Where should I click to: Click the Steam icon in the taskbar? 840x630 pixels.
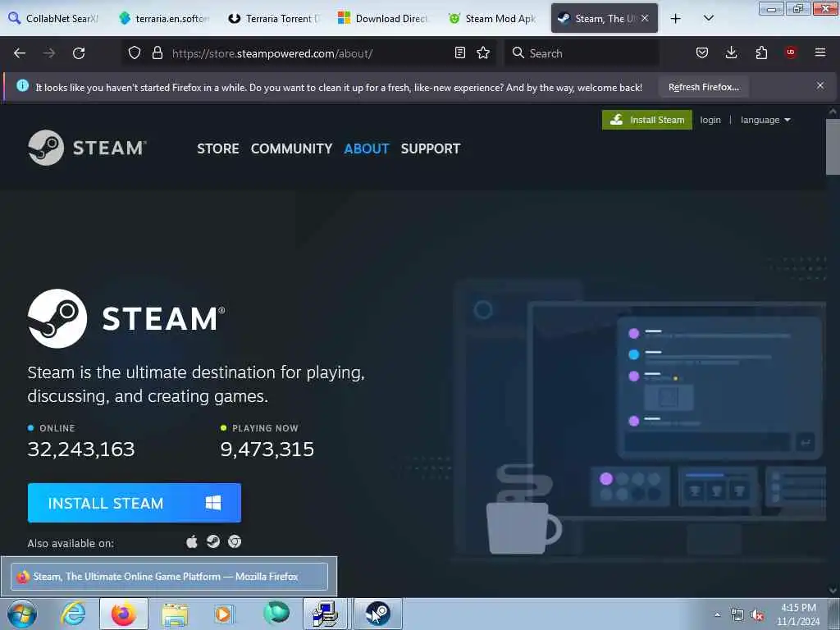(x=377, y=614)
